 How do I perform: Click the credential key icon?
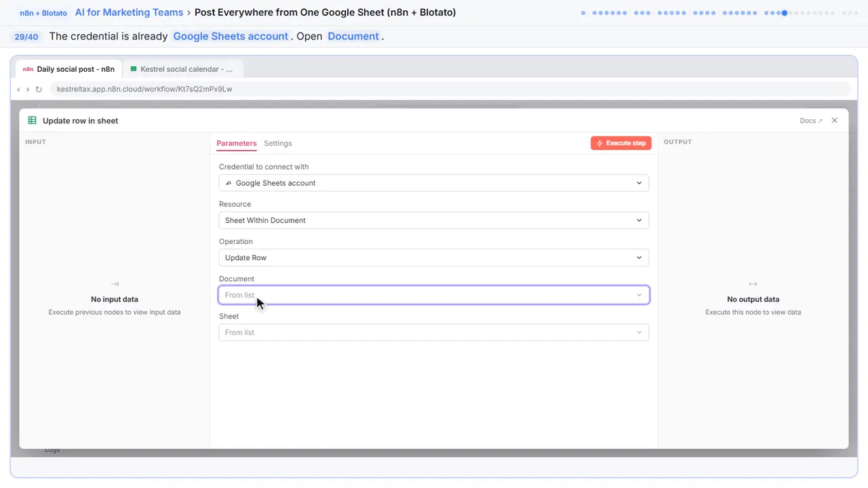pyautogui.click(x=229, y=183)
